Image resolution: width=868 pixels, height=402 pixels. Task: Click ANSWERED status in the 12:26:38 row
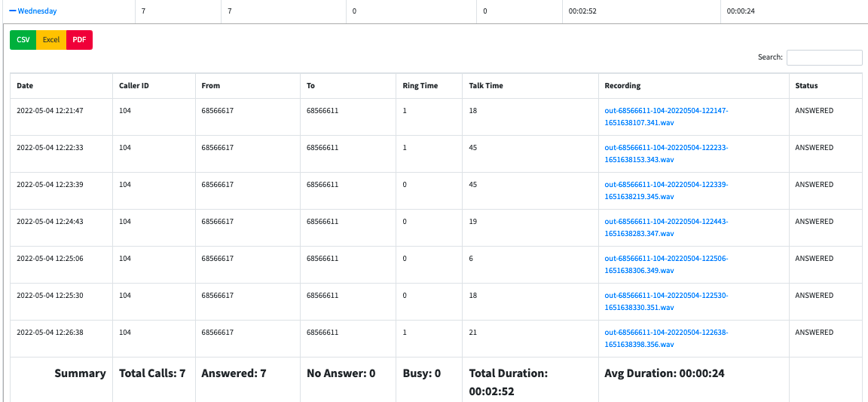814,332
